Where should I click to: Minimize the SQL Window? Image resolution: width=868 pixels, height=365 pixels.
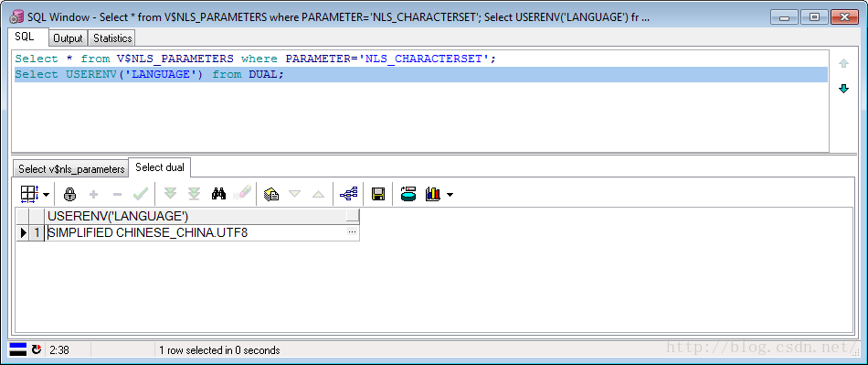tap(784, 16)
